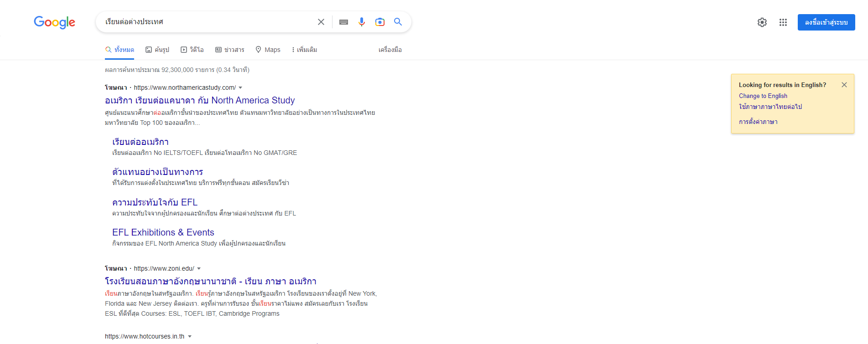Click the Change to English link
Image resolution: width=868 pixels, height=344 pixels.
click(x=763, y=96)
